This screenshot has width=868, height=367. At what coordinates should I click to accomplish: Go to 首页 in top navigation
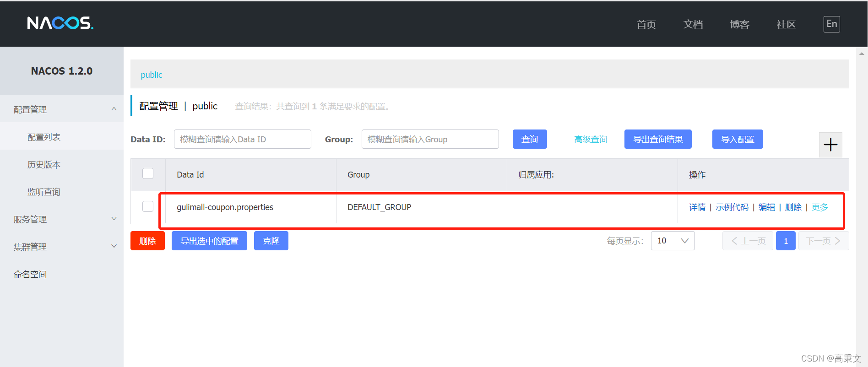(x=646, y=24)
